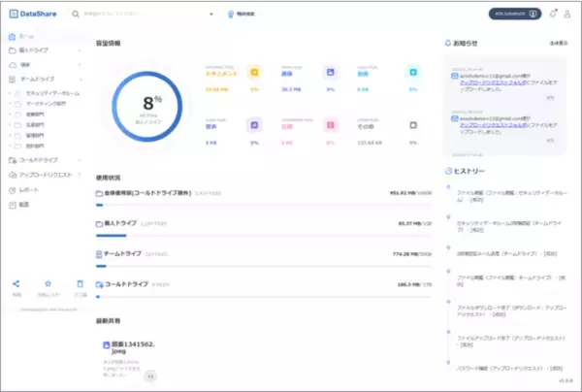Click the チームドライブ icon in usage section
The width and height of the screenshot is (582, 392).
click(99, 254)
